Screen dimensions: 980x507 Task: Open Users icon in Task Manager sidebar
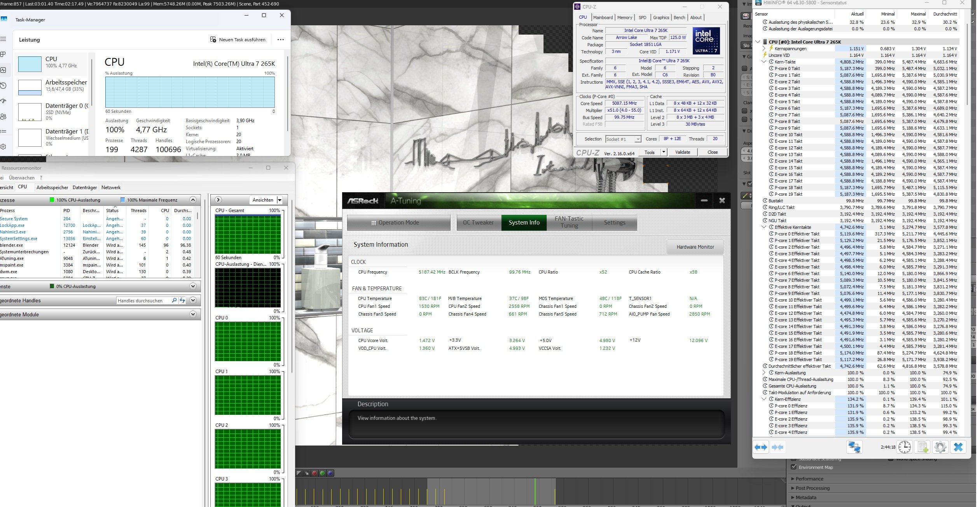[x=3, y=116]
